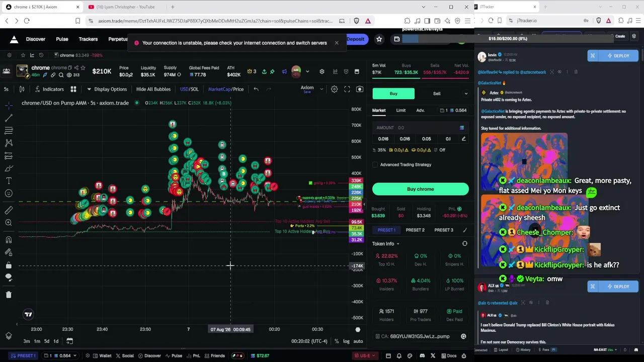Toggle the hide-drawings eye icon in chart sidebar
Screen dimensions: 644x362
point(9,278)
